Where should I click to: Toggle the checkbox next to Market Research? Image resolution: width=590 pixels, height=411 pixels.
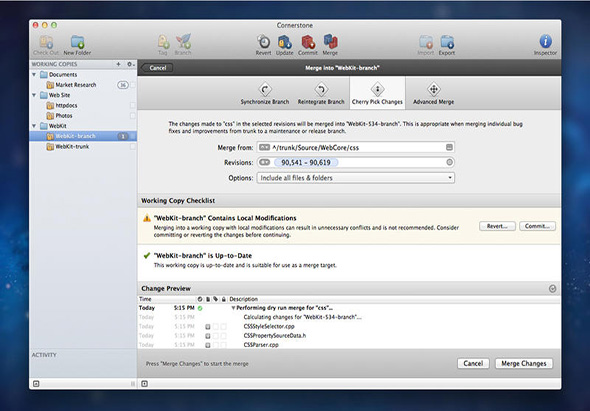click(x=132, y=85)
